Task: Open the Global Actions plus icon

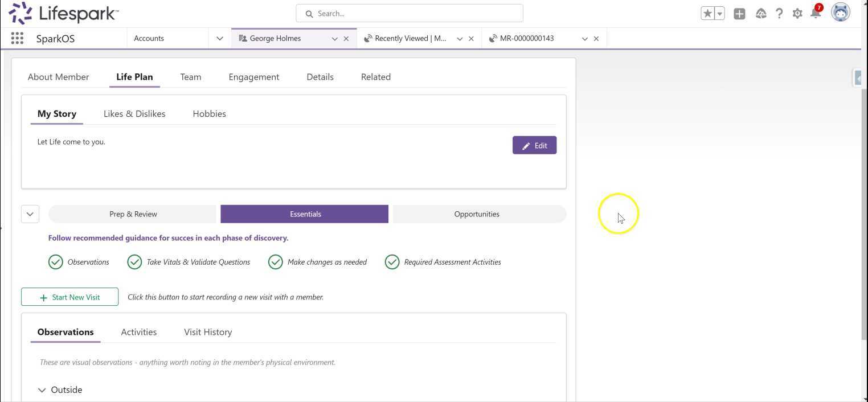Action: pyautogui.click(x=739, y=14)
